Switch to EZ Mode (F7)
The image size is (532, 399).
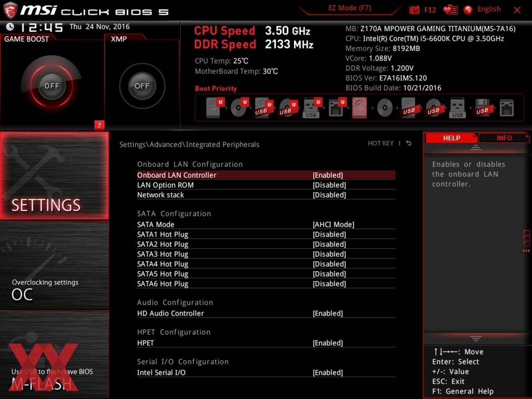[349, 8]
